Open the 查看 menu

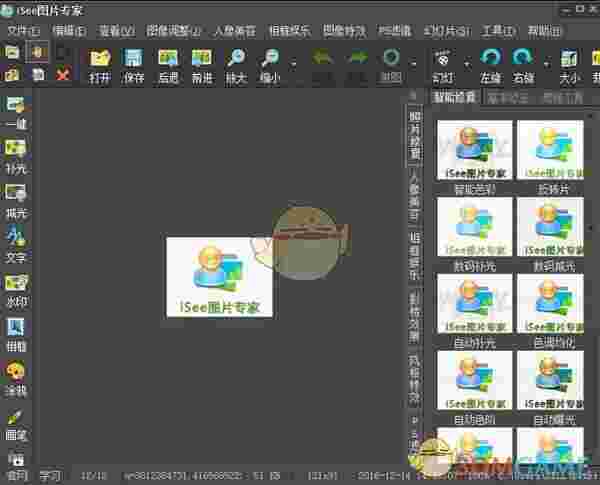click(x=116, y=31)
